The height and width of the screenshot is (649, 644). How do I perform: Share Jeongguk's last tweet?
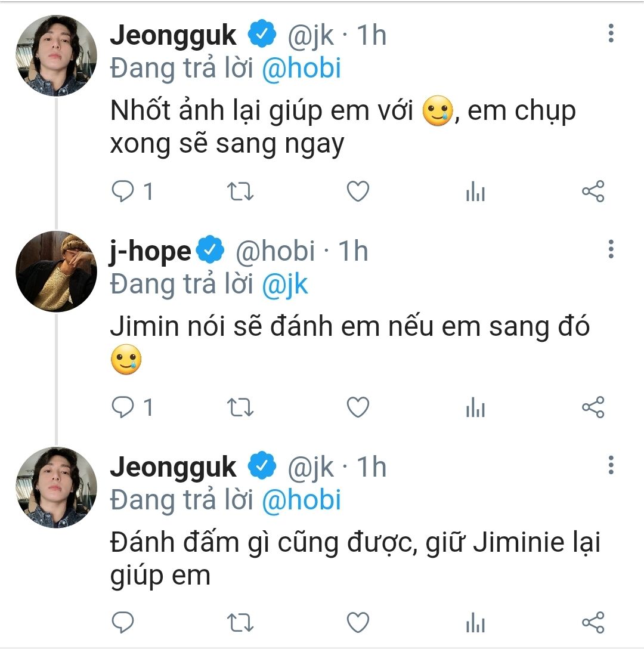593,623
